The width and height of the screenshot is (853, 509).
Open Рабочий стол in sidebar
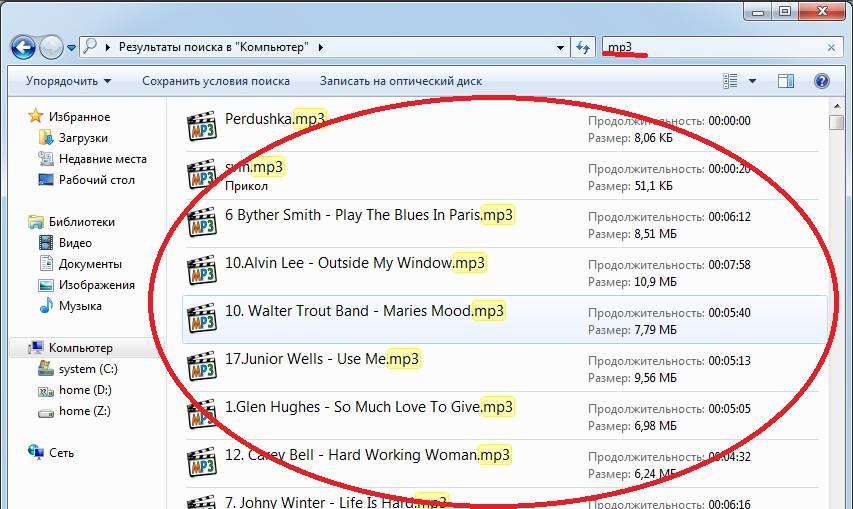[x=97, y=180]
